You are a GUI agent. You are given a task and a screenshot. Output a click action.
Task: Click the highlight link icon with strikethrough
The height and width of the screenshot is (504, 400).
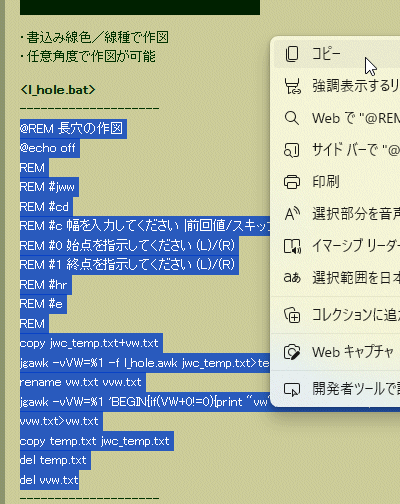tap(292, 86)
